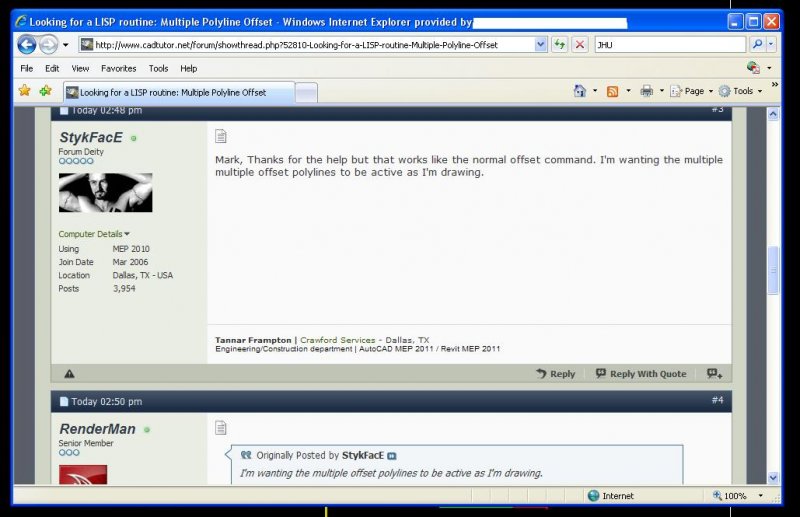Click the 'Today 02:50 pm' post date

pos(107,402)
